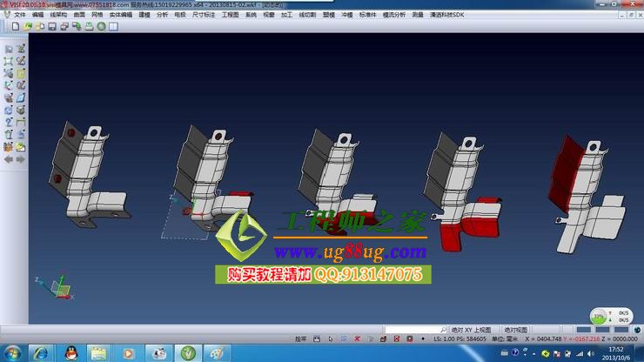644x362 pixels.
Task: Open the 模流分析 menu
Action: click(394, 15)
